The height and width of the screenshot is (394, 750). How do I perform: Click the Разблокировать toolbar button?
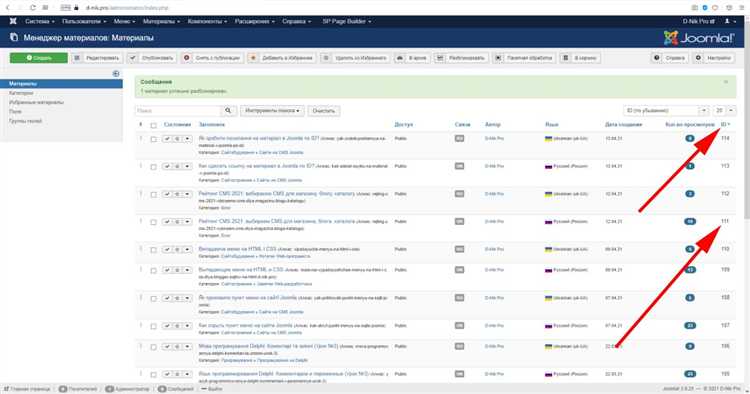pyautogui.click(x=461, y=58)
